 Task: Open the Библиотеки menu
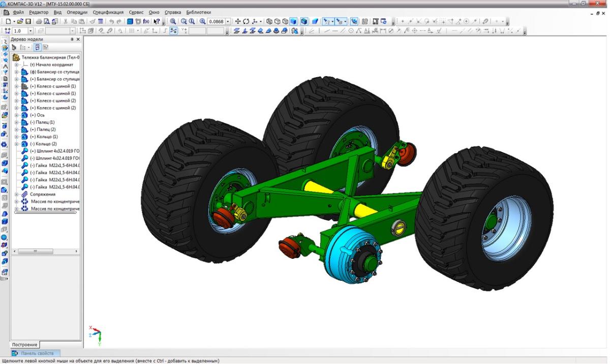point(198,12)
